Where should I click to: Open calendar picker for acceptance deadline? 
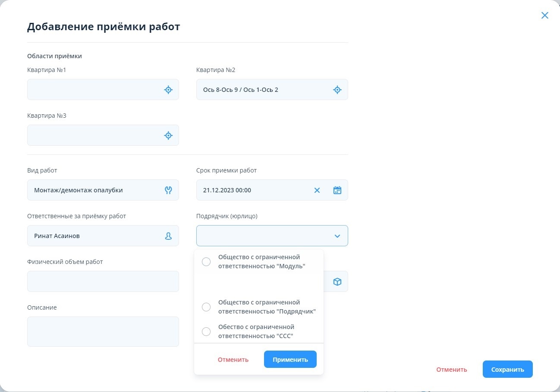point(337,190)
